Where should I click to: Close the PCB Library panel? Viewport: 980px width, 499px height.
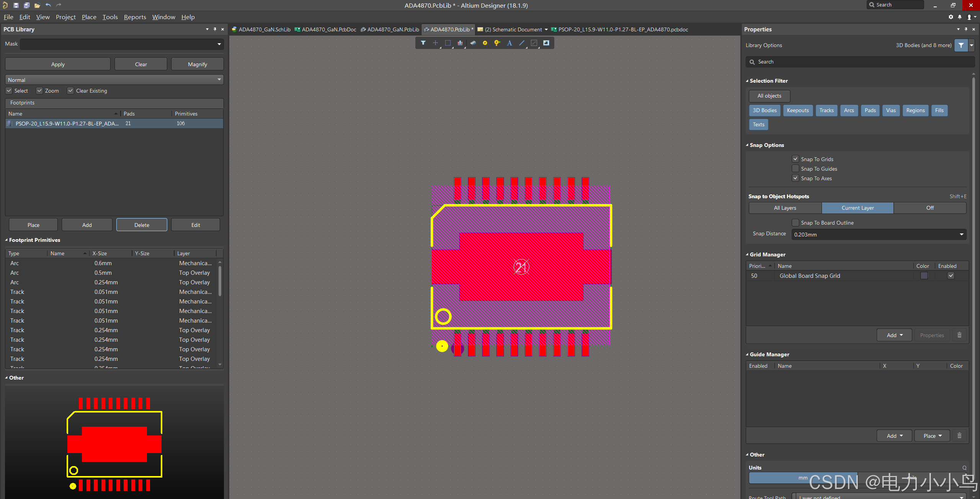coord(222,29)
